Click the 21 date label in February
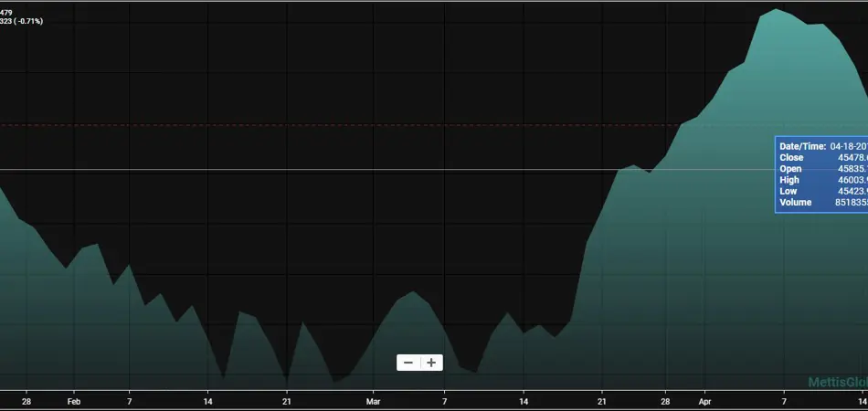The height and width of the screenshot is (411, 868). [287, 401]
